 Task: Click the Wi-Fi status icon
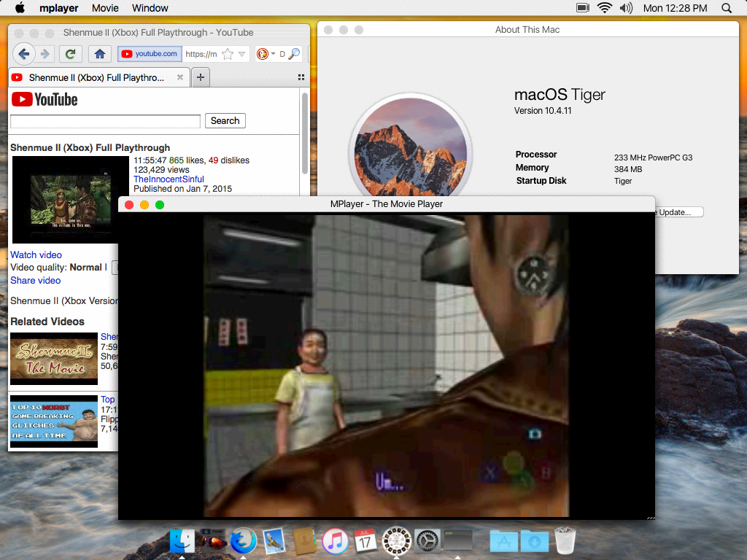click(x=605, y=8)
